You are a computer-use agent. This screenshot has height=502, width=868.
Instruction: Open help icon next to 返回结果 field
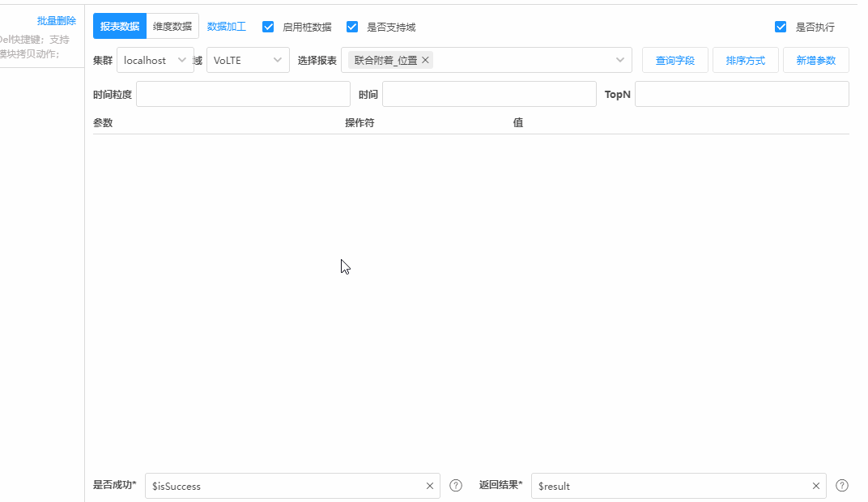[x=842, y=486]
